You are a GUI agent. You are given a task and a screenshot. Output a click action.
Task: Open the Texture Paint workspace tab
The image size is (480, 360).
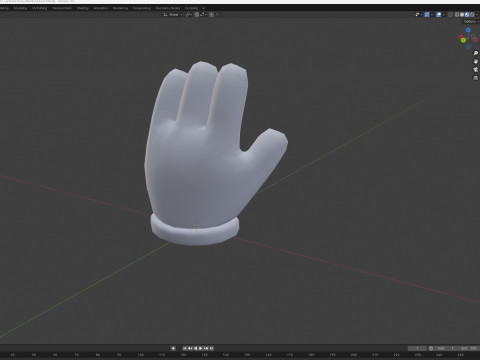coord(62,8)
